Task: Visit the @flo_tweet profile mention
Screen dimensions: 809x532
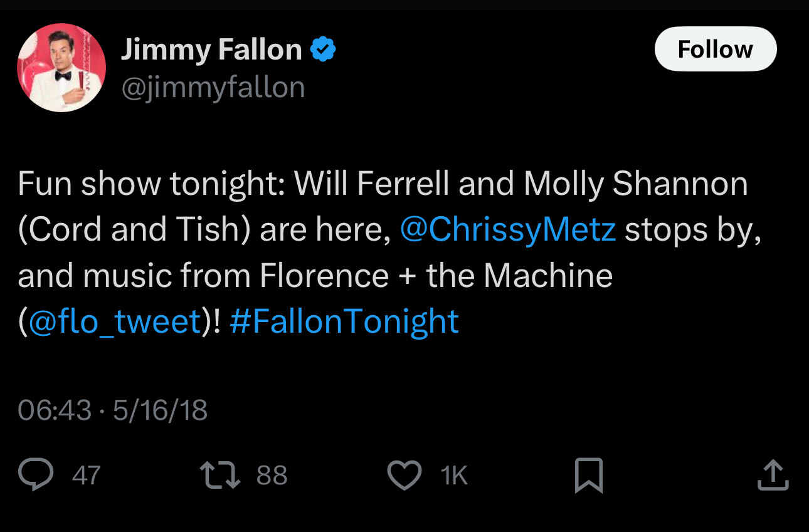Action: coord(114,321)
